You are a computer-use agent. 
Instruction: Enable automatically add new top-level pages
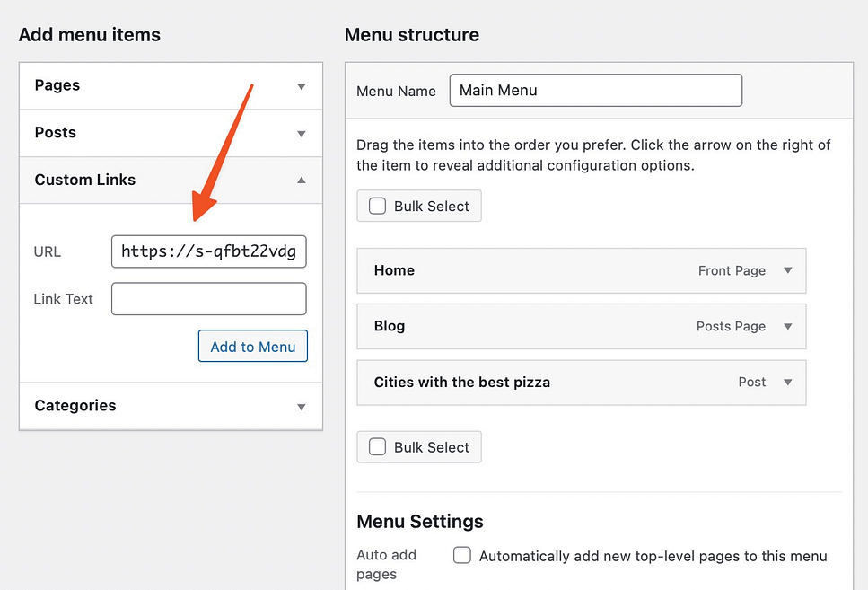pyautogui.click(x=462, y=556)
